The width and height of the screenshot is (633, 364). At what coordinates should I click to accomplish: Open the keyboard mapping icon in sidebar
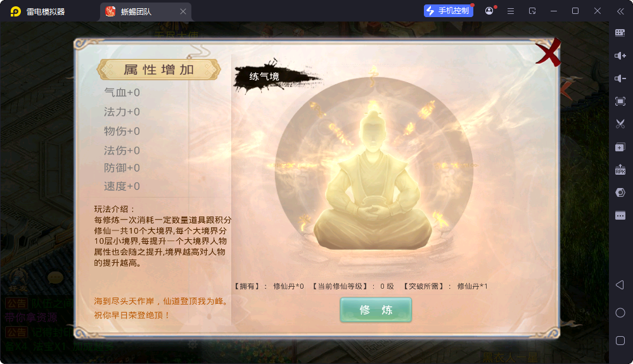pos(620,33)
